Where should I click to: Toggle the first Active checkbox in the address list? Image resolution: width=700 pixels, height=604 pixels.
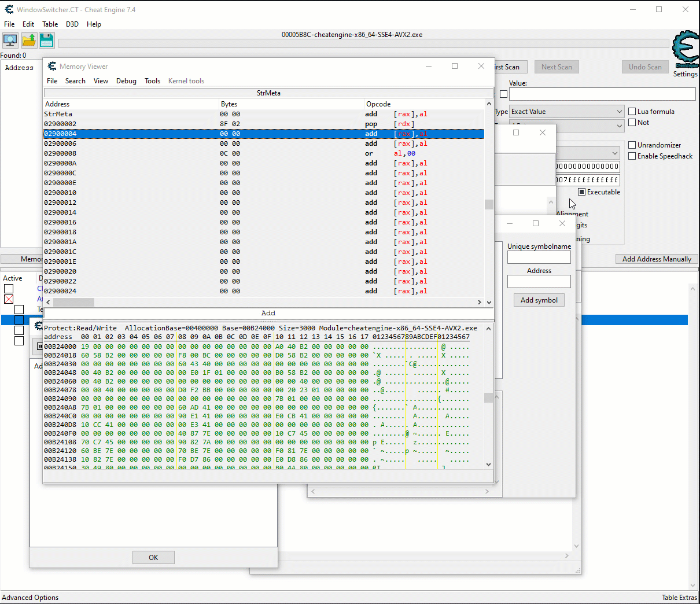pyautogui.click(x=9, y=289)
